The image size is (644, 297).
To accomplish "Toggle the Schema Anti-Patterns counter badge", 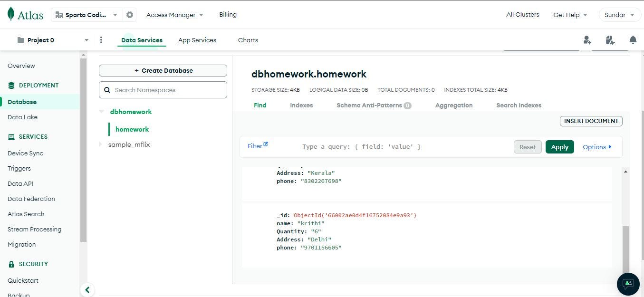I will pyautogui.click(x=407, y=105).
